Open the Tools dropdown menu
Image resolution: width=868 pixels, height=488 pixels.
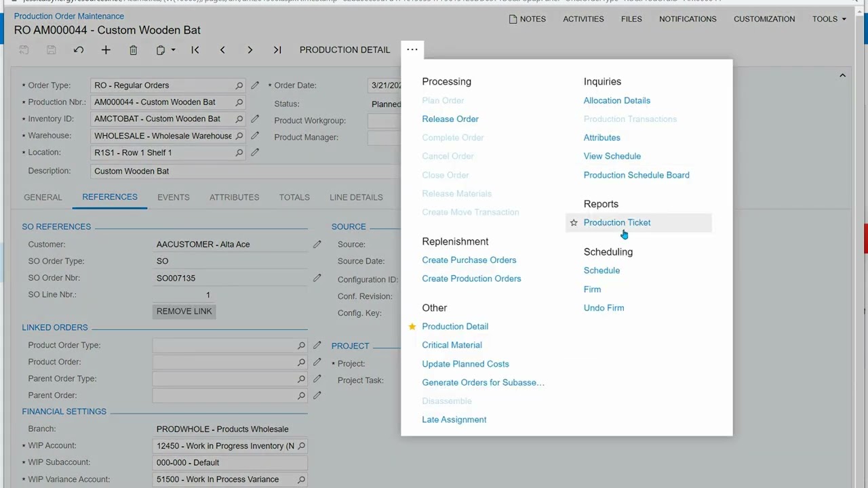829,19
